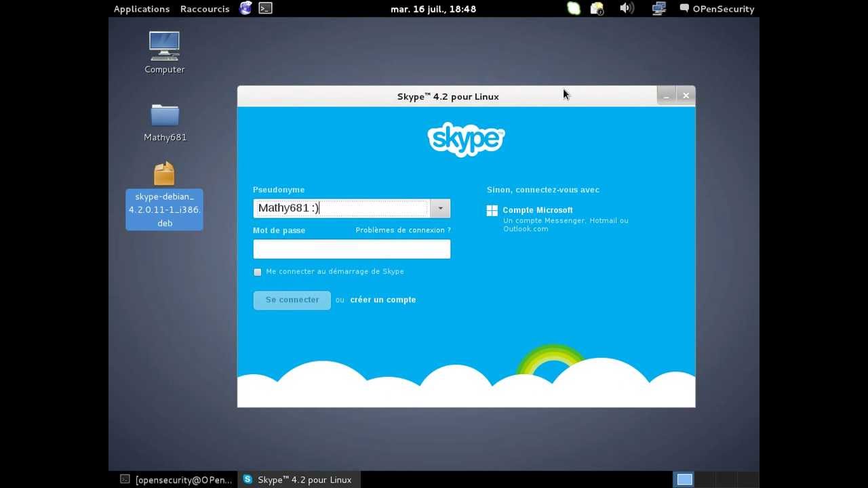Enable Me connecter au démarrage de Skype

[x=258, y=272]
